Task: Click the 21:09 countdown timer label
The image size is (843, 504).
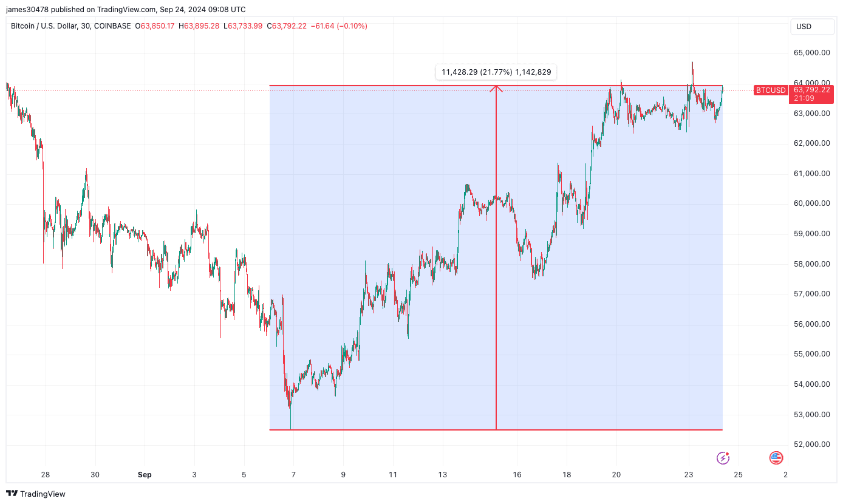Action: pos(803,98)
